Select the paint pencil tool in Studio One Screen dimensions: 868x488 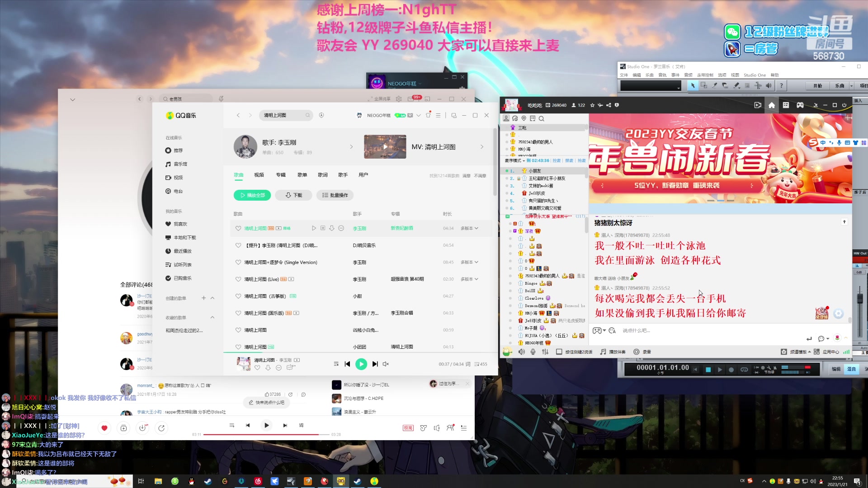coord(736,85)
